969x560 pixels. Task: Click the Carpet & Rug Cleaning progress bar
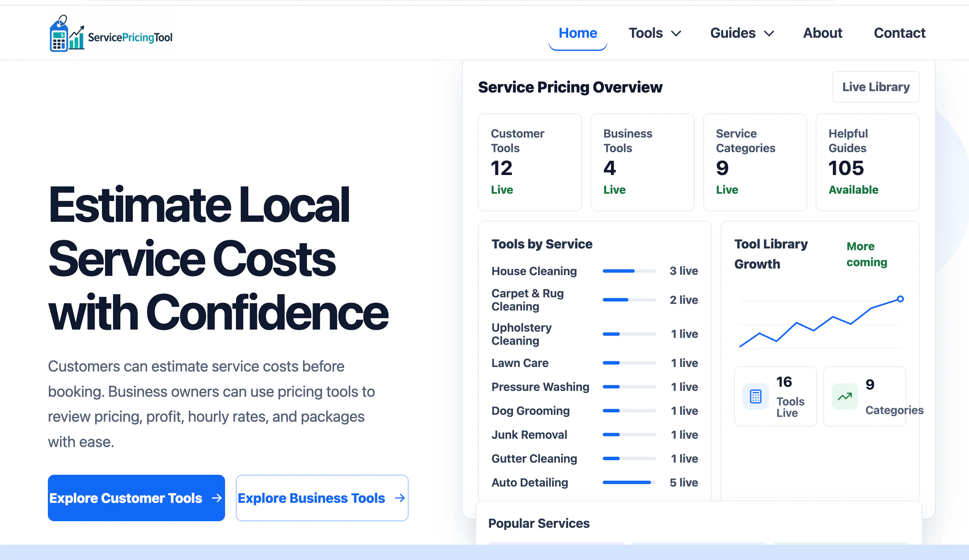tap(629, 300)
